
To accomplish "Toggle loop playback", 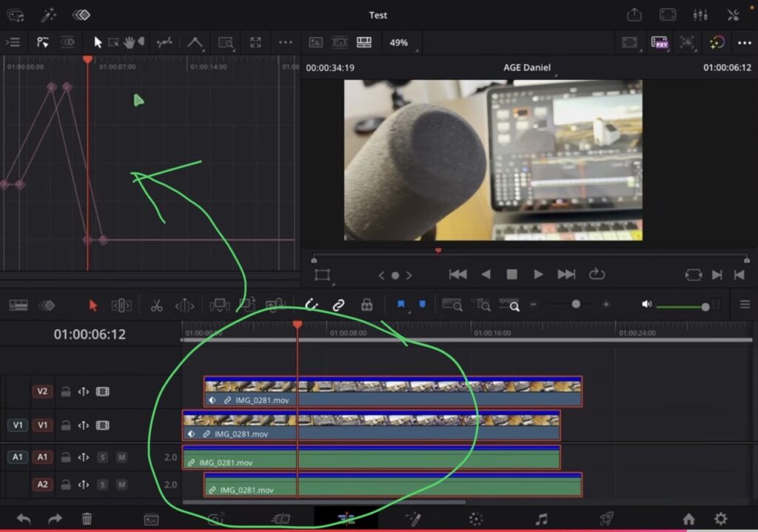I will 597,274.
